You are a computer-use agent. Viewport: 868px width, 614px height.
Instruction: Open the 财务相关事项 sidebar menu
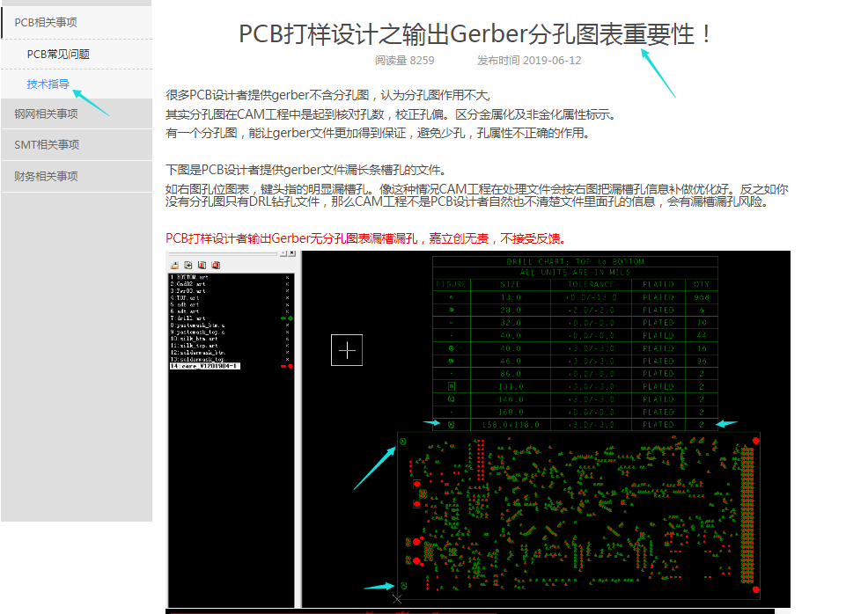(46, 176)
